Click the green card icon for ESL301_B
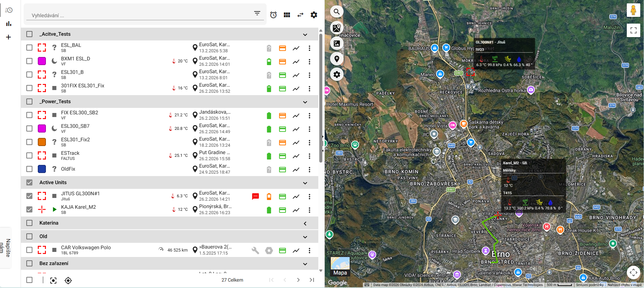The width and height of the screenshot is (644, 288). pos(283,75)
